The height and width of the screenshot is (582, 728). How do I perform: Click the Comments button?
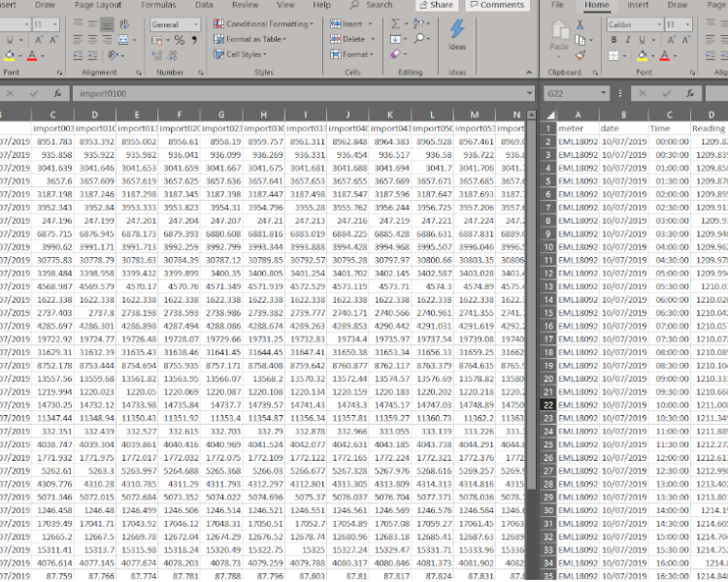(x=497, y=5)
